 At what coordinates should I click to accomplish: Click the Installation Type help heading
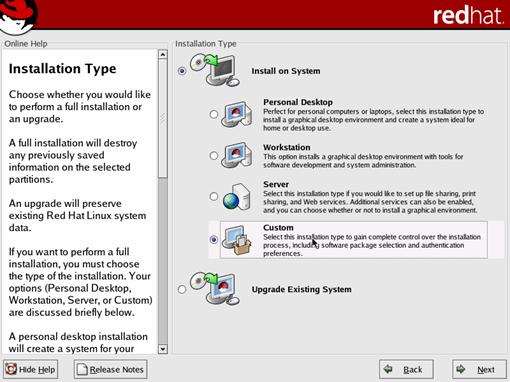(62, 69)
